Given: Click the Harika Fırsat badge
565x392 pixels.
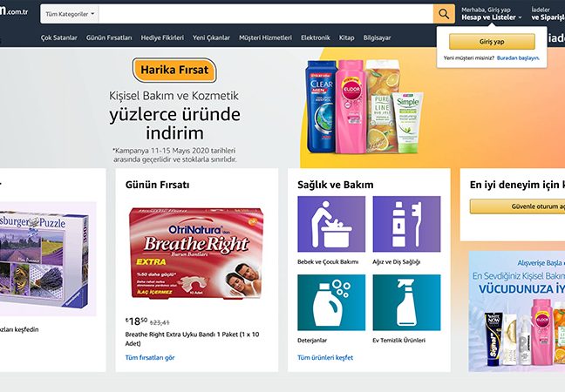Looking at the screenshot, I should tap(174, 70).
